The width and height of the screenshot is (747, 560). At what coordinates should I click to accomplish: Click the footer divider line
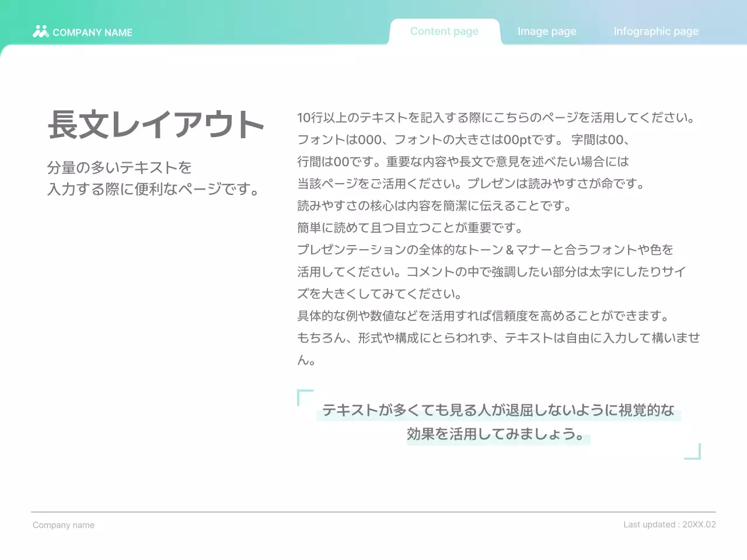pyautogui.click(x=373, y=509)
